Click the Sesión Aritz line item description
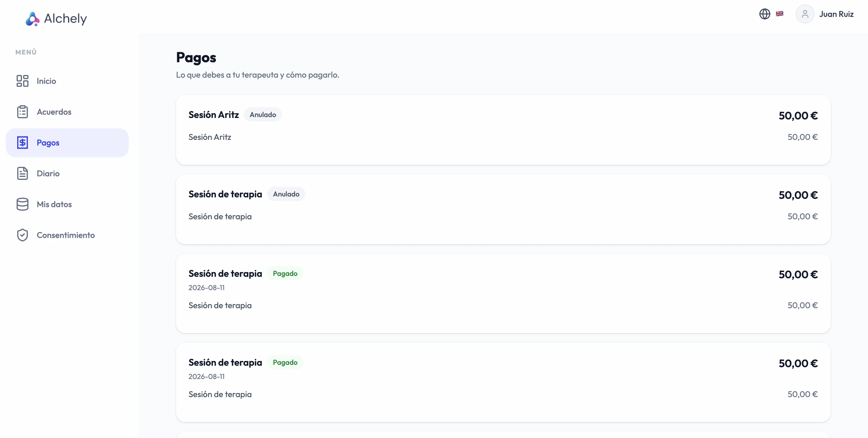The image size is (868, 438). point(210,137)
